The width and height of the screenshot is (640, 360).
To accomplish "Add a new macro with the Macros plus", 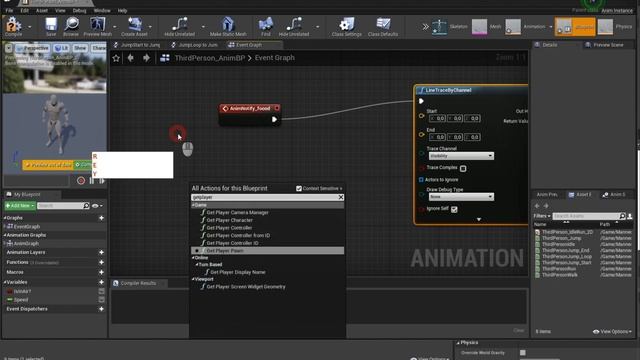I will point(101,272).
